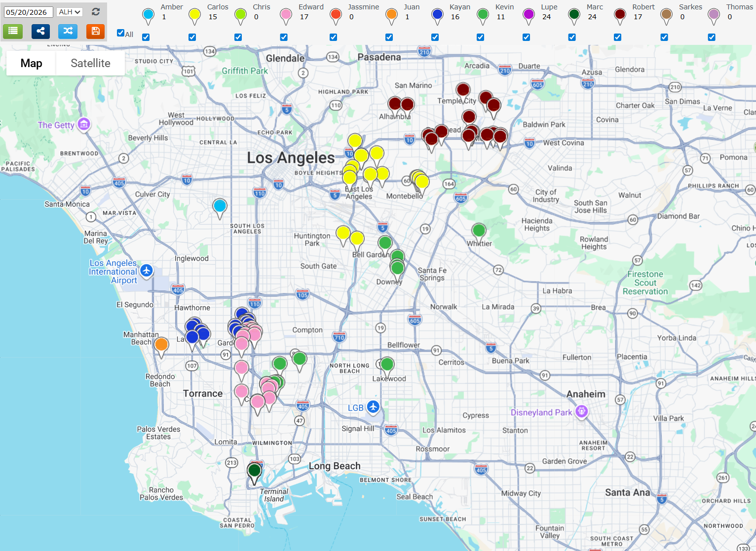Click Thomas's mauve pin in the legend
This screenshot has height=551, width=756.
[714, 16]
